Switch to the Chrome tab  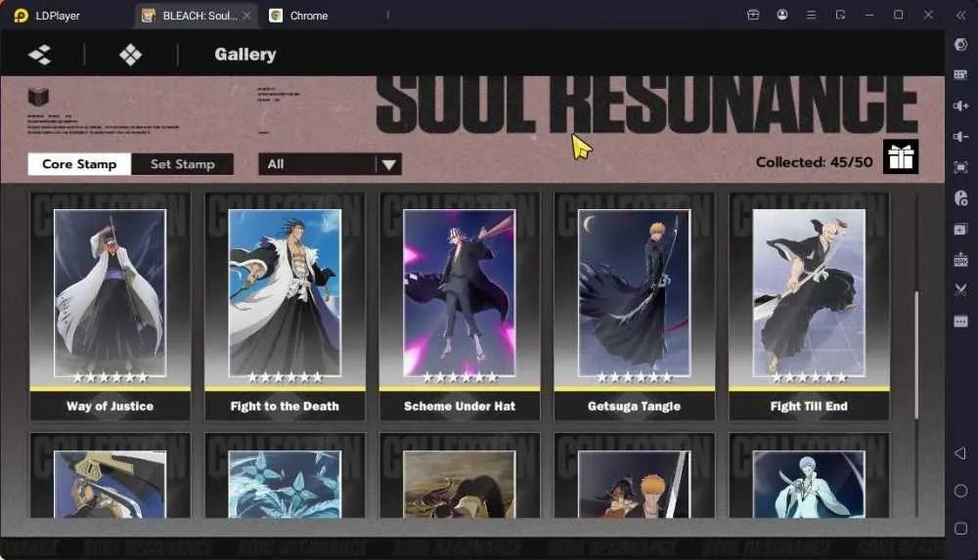(298, 16)
